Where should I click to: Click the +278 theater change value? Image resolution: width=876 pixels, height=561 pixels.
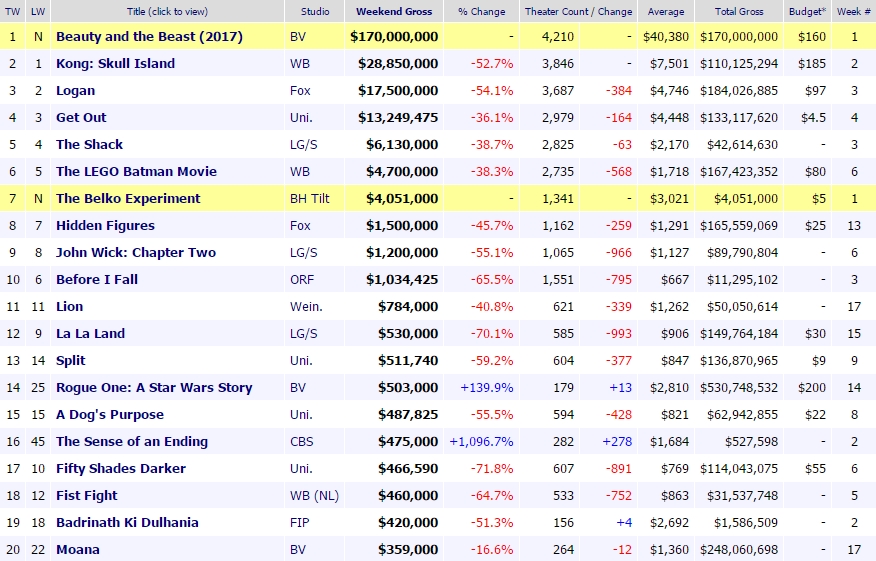617,441
